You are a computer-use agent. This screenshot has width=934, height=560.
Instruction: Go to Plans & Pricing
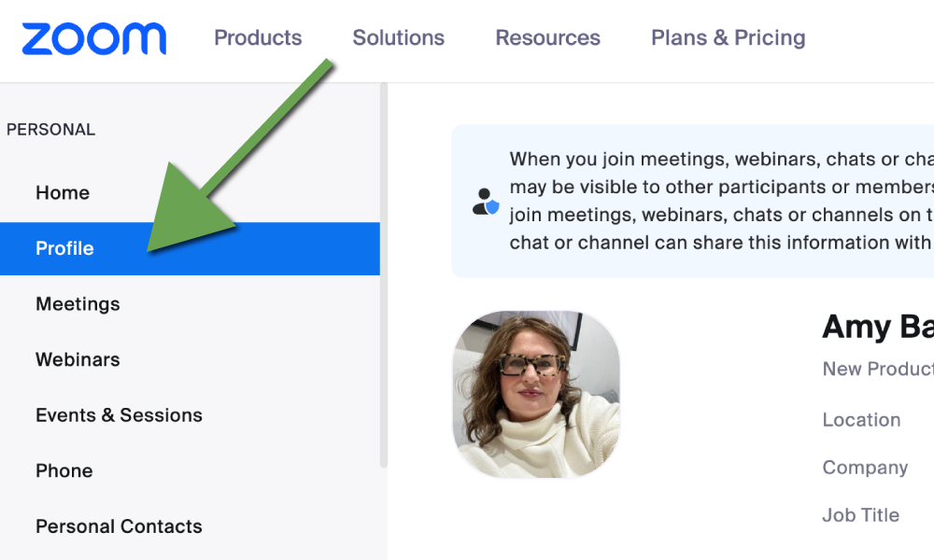point(729,37)
